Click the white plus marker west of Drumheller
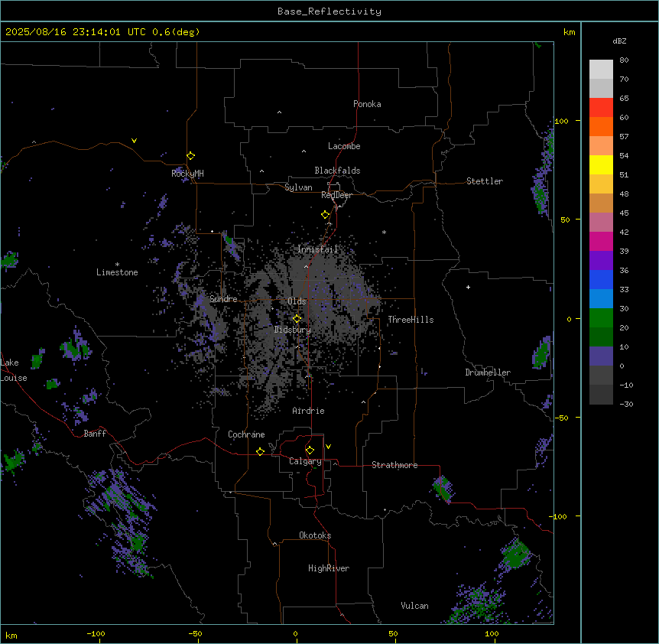The width and height of the screenshot is (659, 644). tap(468, 287)
